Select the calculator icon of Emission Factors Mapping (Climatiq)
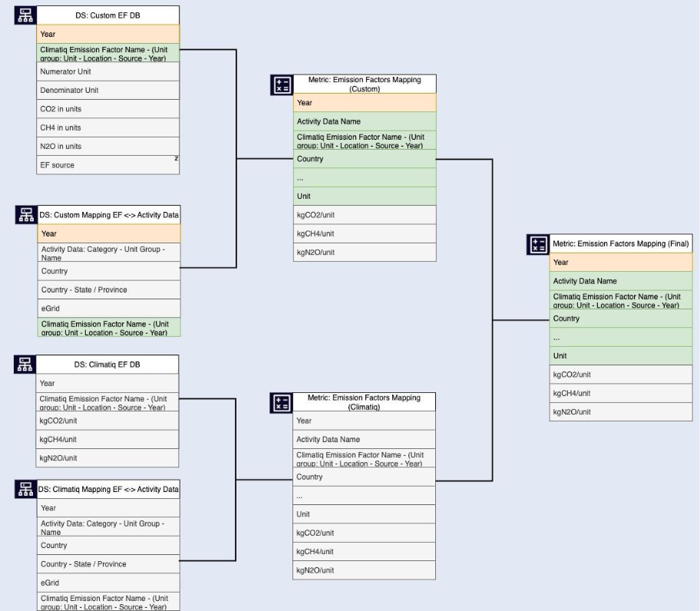 [x=281, y=402]
